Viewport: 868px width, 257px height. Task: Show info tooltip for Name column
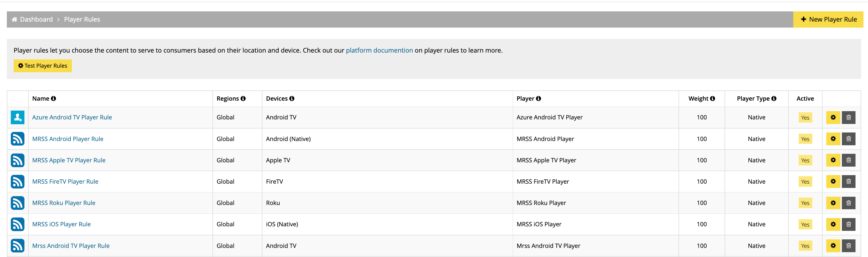53,98
